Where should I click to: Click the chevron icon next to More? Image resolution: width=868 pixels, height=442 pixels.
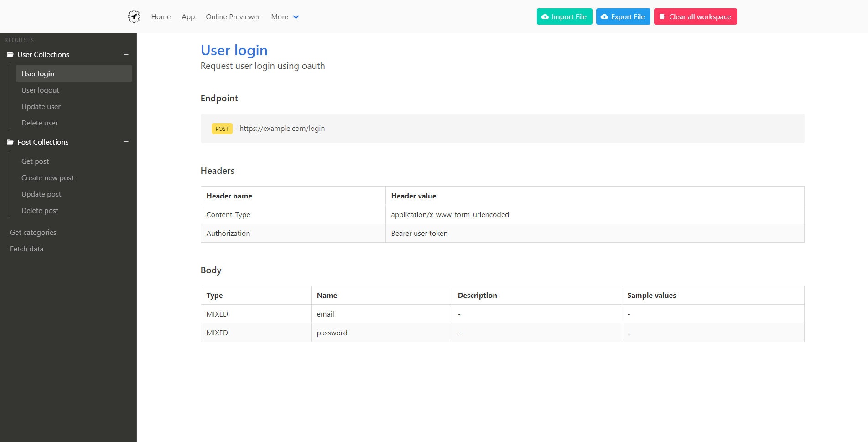[x=296, y=17]
